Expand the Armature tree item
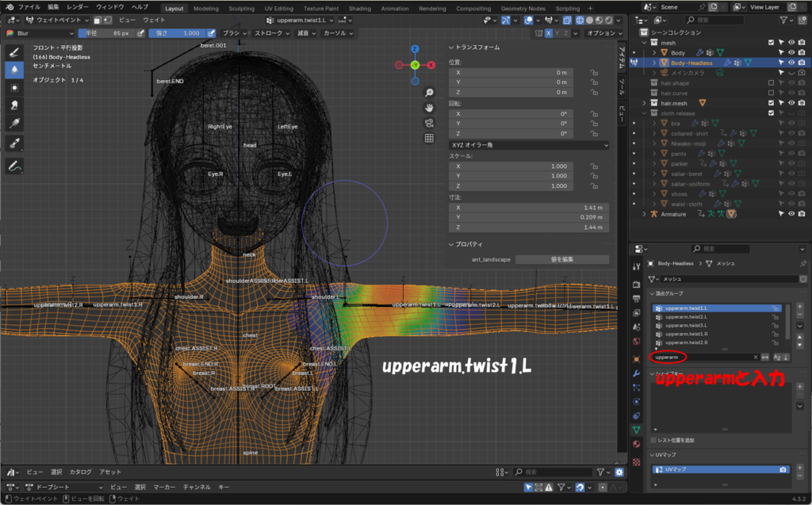This screenshot has width=812, height=505. tap(645, 214)
